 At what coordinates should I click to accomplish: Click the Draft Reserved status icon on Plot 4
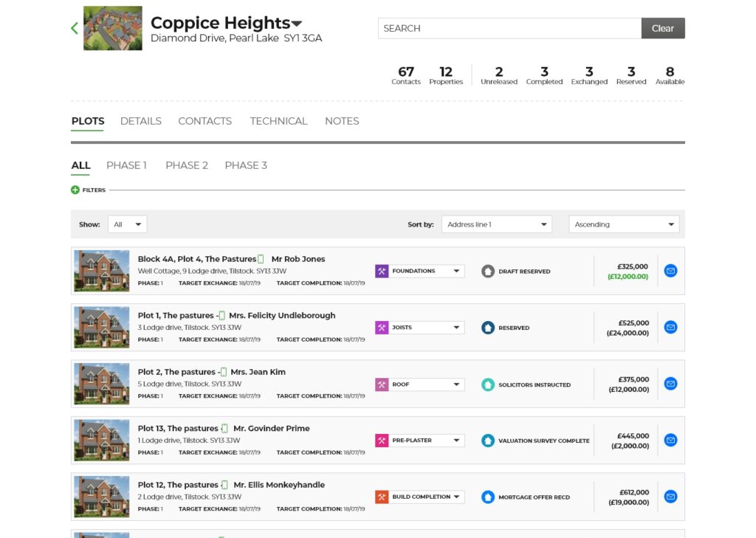[487, 271]
